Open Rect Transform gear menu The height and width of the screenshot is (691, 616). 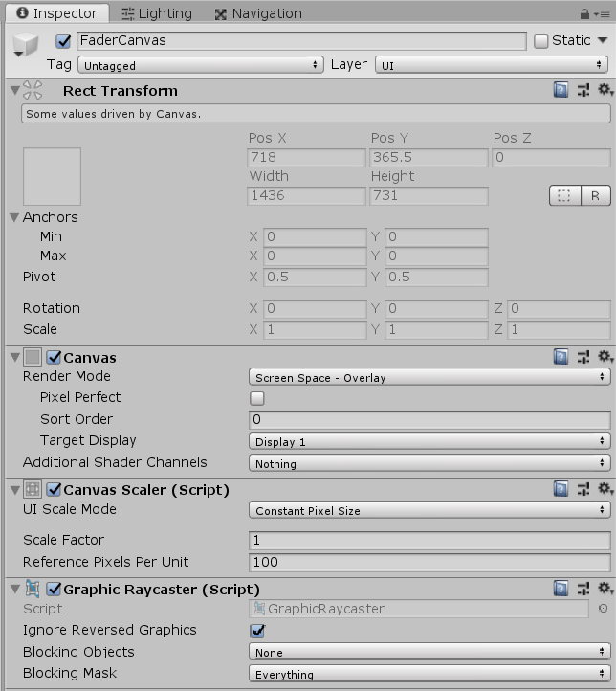click(604, 90)
